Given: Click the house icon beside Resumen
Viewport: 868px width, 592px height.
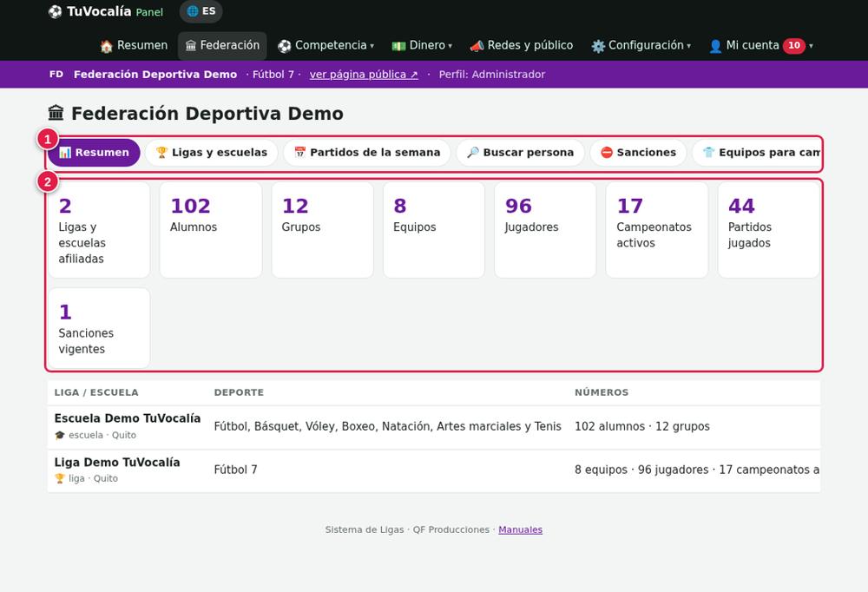Looking at the screenshot, I should tap(106, 46).
